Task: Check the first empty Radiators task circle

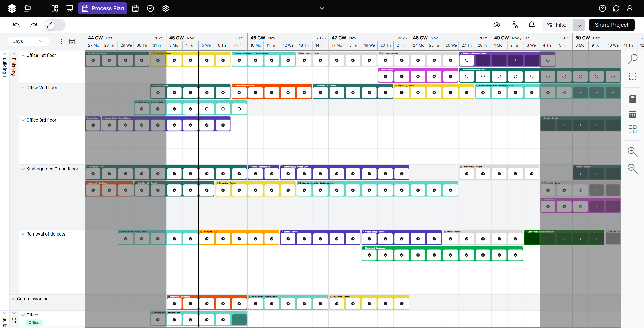Action: click(467, 60)
